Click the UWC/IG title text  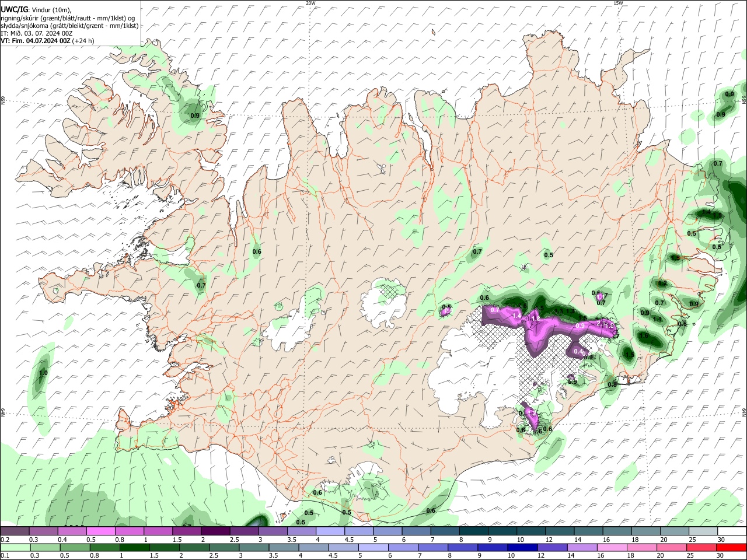(13, 9)
